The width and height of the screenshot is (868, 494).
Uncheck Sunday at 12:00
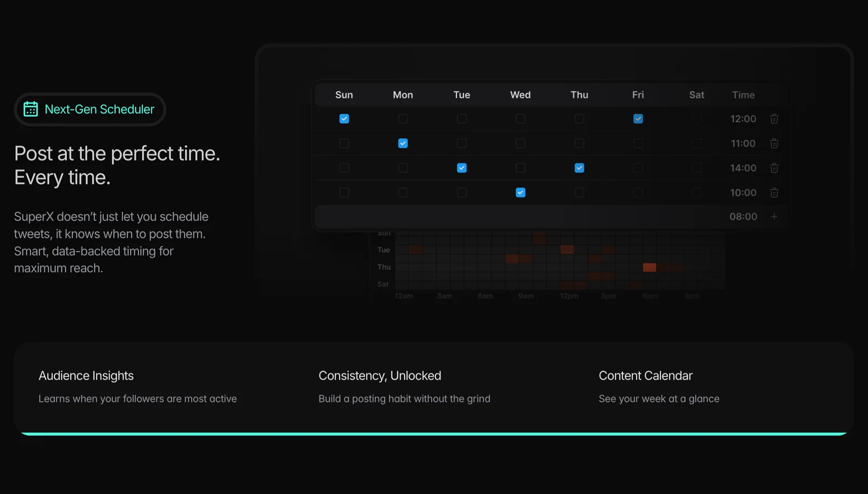click(344, 119)
